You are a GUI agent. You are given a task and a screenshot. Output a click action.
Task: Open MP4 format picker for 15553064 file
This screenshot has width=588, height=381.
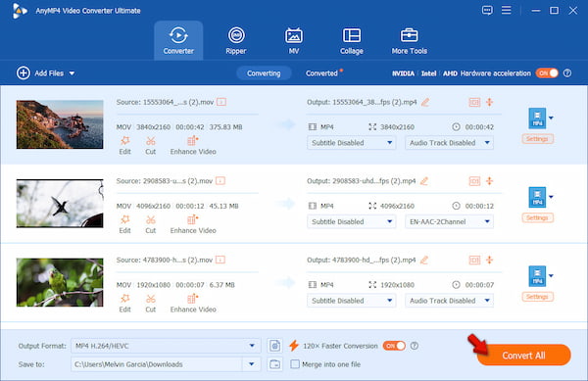pos(541,118)
